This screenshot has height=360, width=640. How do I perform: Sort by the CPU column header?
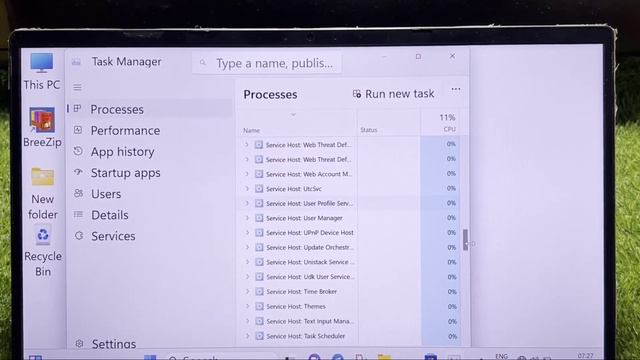click(449, 129)
